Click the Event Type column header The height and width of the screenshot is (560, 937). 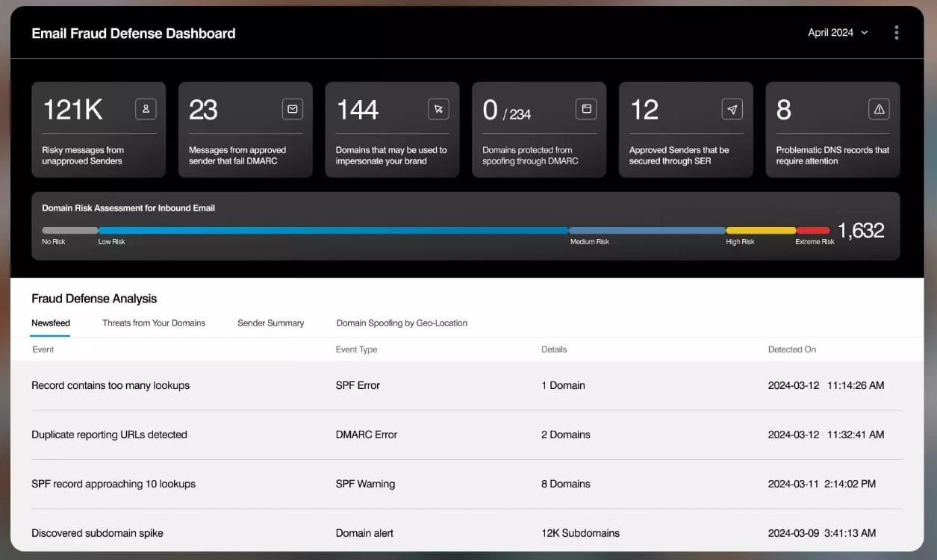point(356,349)
